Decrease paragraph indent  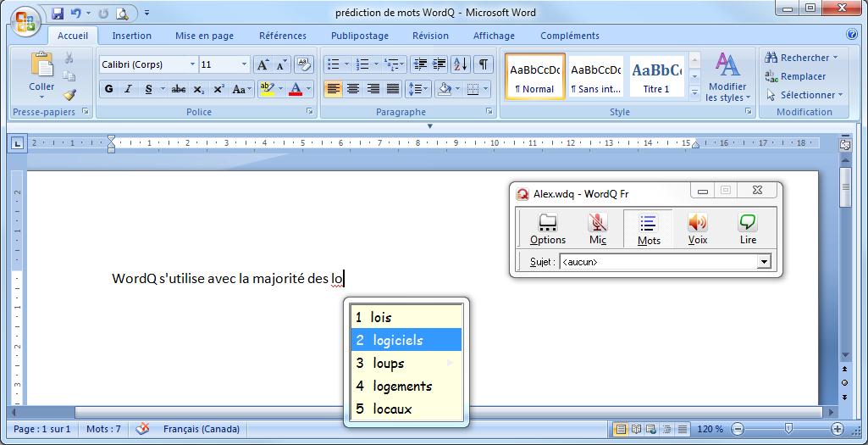point(420,64)
